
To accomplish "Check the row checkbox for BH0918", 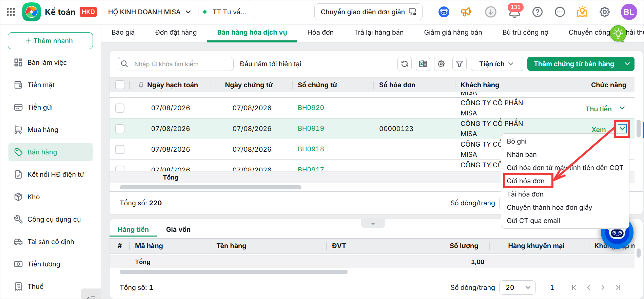I will [x=120, y=149].
